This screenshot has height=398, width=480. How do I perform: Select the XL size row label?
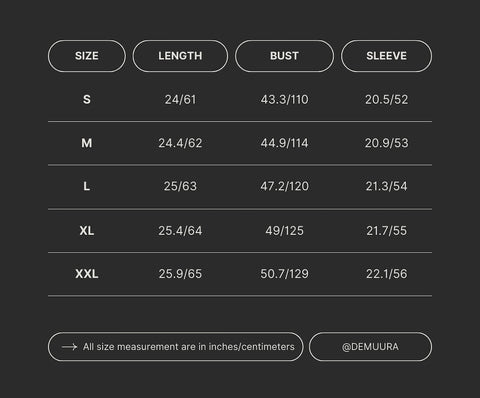tap(87, 231)
